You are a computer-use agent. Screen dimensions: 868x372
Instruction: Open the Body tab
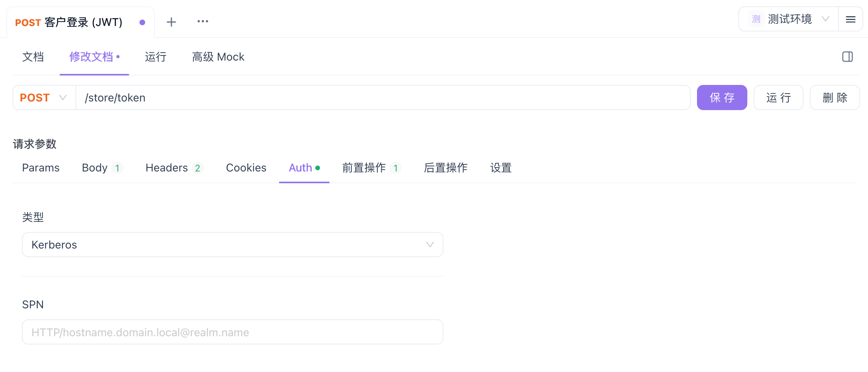(95, 168)
